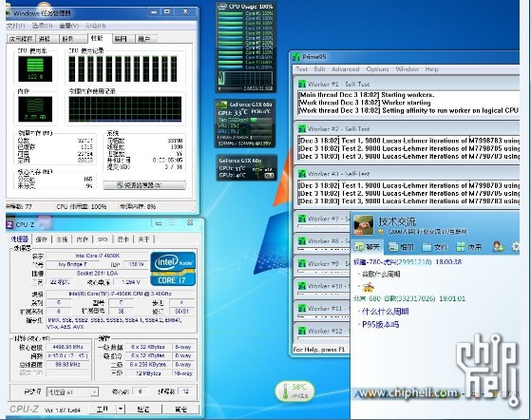The width and height of the screenshot is (531, 420).
Task: Open Worker #1 window icon in Prime95
Action: [x=302, y=84]
